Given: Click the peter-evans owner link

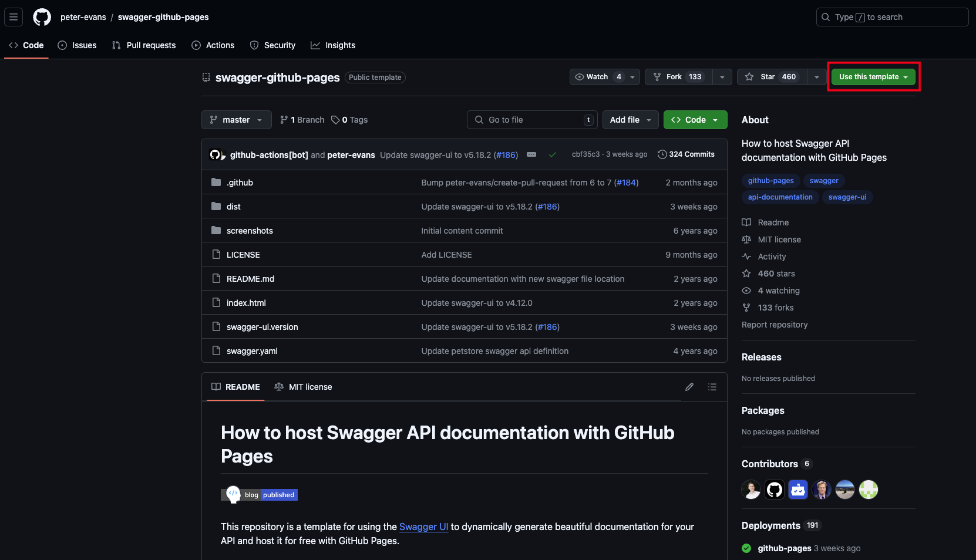Looking at the screenshot, I should click(83, 17).
